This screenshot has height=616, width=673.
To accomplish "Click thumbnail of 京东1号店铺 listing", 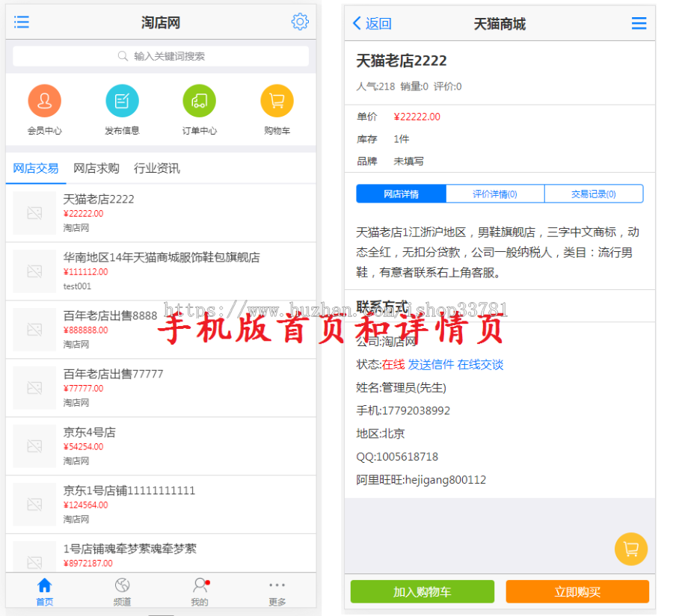I will click(34, 505).
